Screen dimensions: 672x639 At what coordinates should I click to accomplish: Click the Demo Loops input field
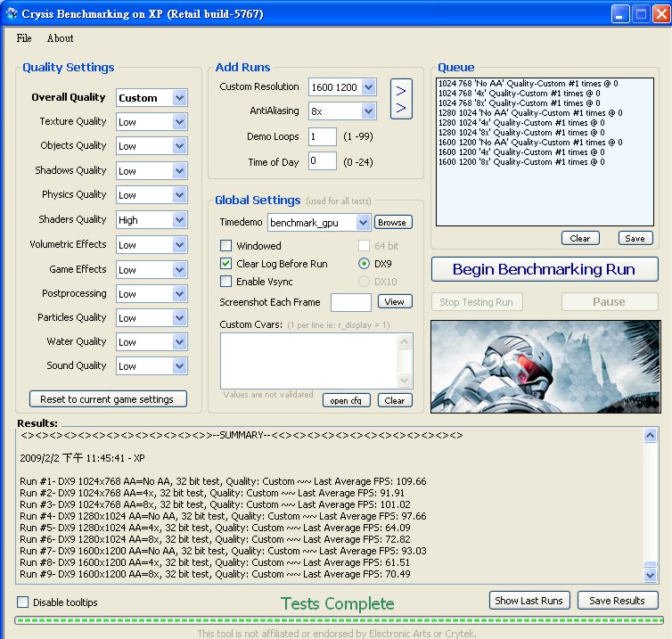coord(323,136)
